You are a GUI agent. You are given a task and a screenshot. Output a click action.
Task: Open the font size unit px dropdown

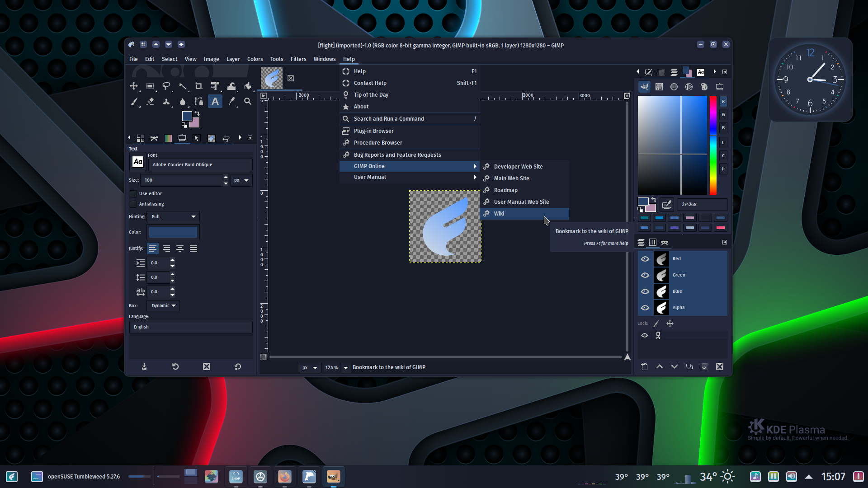[x=241, y=180]
